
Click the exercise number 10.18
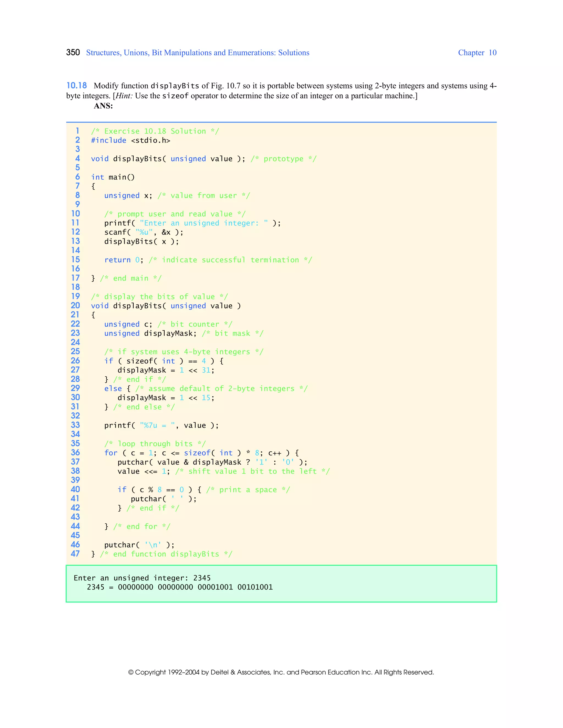pyautogui.click(x=77, y=86)
